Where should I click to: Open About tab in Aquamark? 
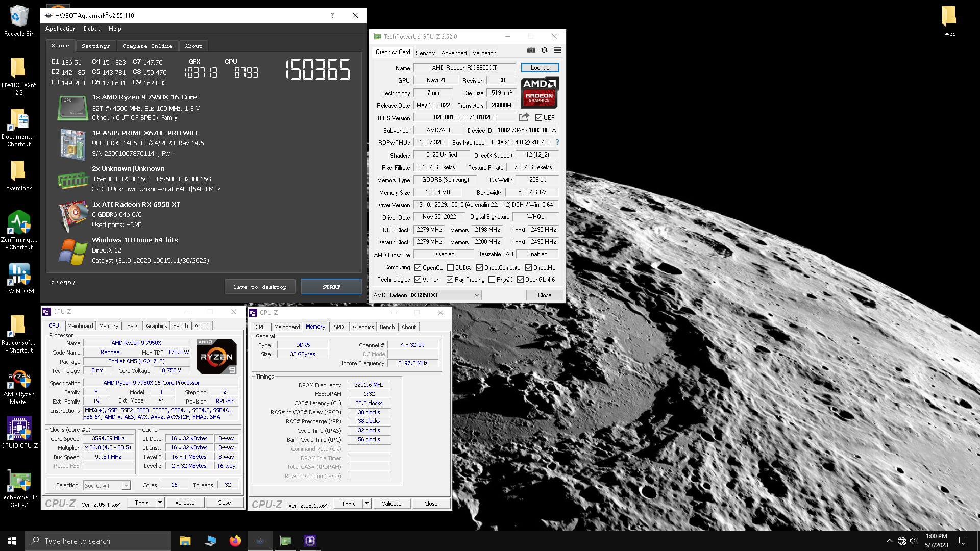(193, 46)
